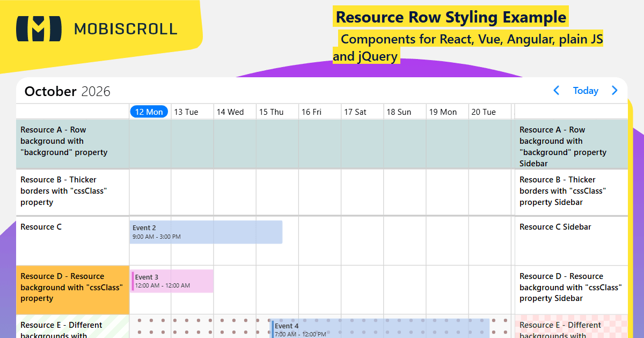Select the 18 Sun day header
The height and width of the screenshot is (338, 644).
coord(399,112)
